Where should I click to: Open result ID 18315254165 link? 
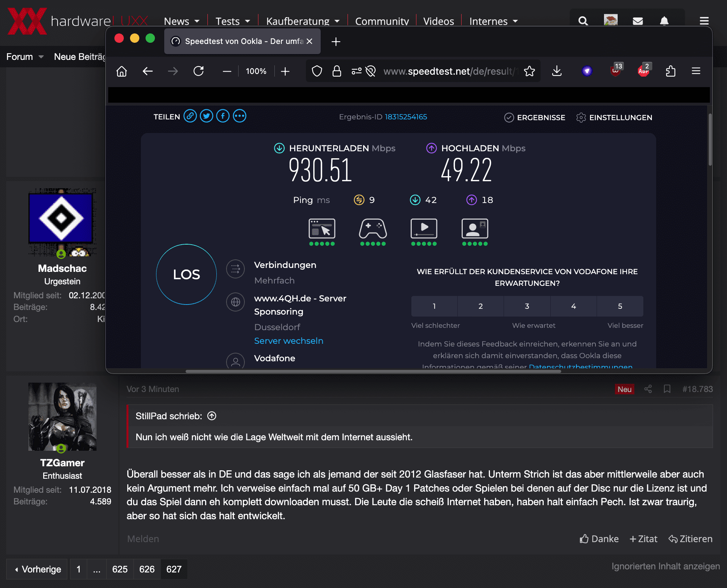[x=406, y=117]
